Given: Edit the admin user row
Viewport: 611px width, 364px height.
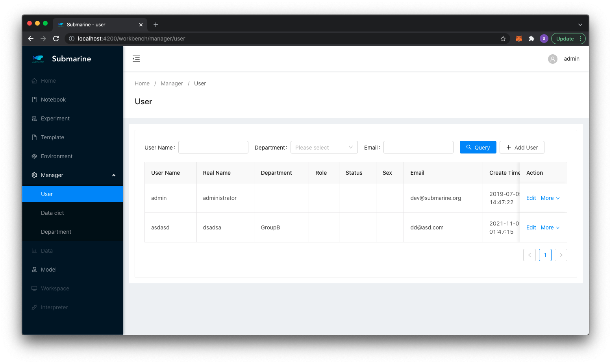Looking at the screenshot, I should (531, 198).
